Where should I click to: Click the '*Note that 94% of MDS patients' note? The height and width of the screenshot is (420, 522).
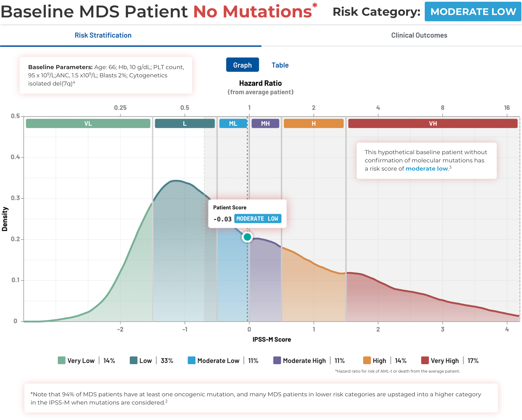tap(256, 398)
